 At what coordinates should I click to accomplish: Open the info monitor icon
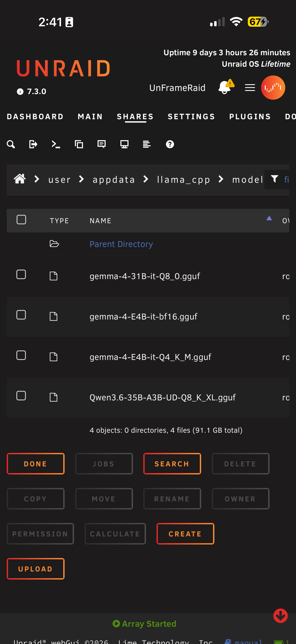[124, 144]
